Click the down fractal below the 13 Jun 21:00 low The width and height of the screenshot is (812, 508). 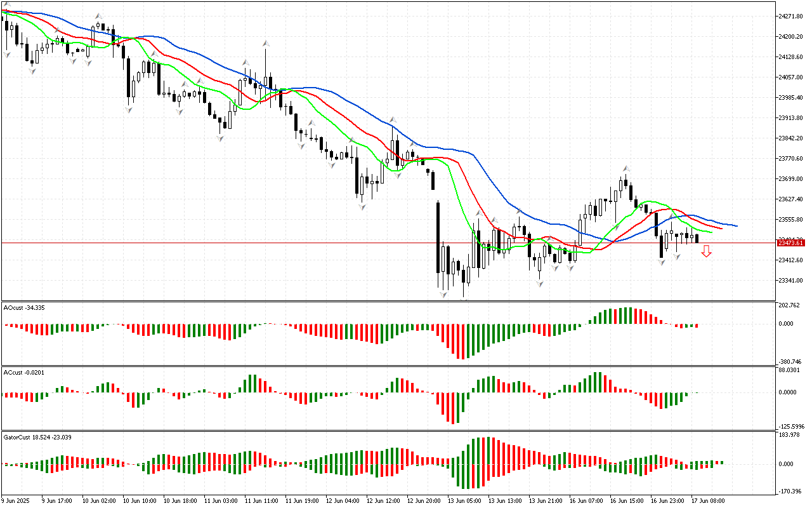coord(540,283)
